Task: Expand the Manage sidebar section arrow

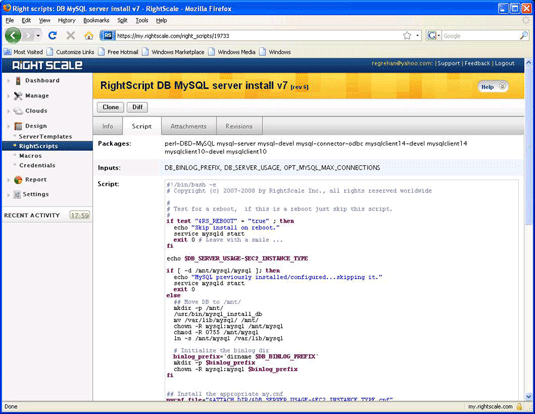Action: pyautogui.click(x=8, y=96)
